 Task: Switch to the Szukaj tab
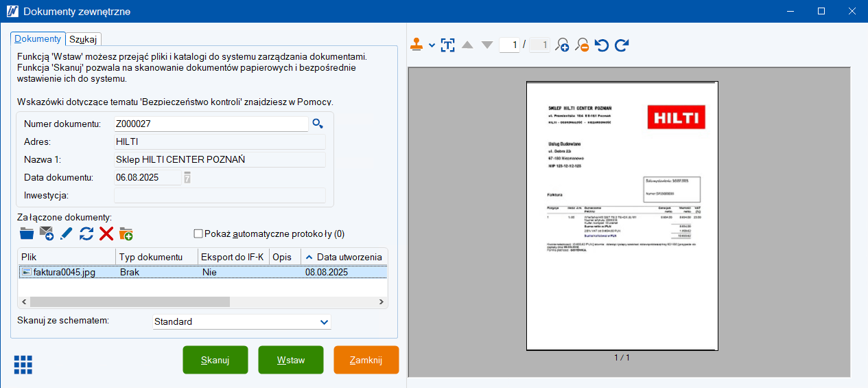coord(83,39)
